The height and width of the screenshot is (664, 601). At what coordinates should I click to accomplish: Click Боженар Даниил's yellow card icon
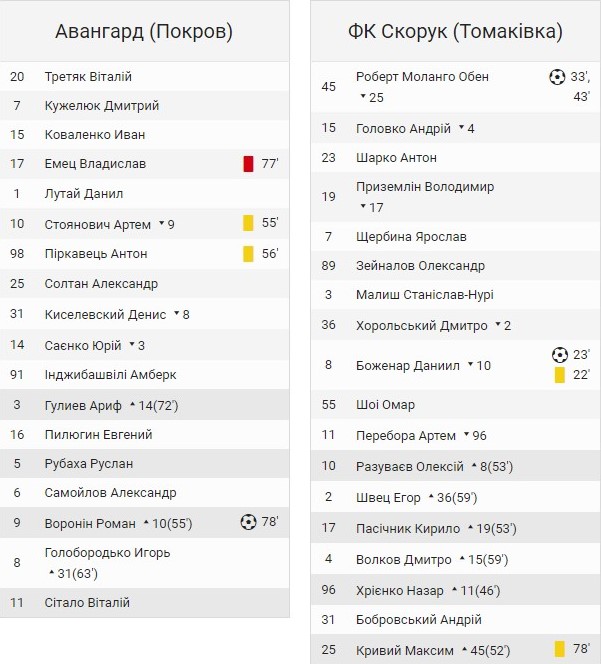tap(560, 375)
